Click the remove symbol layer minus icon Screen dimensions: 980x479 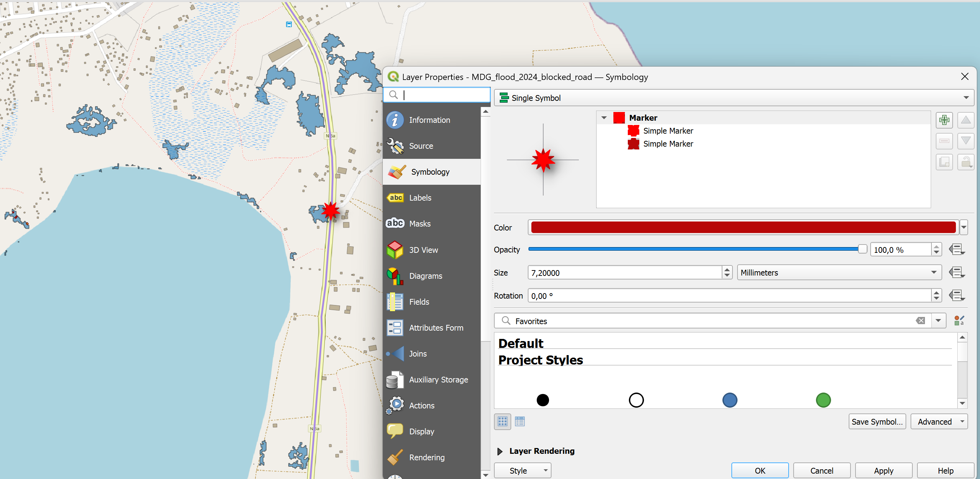[944, 141]
